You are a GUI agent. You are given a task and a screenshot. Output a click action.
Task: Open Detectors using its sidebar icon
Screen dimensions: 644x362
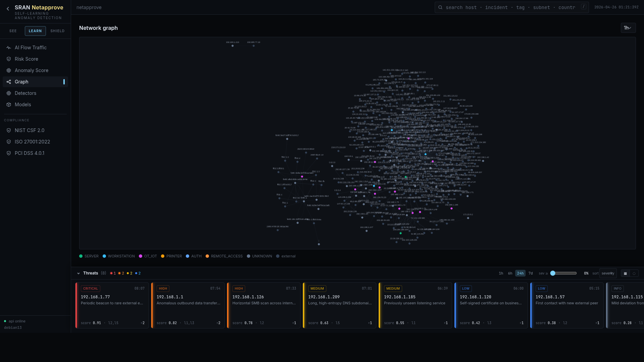(9, 93)
